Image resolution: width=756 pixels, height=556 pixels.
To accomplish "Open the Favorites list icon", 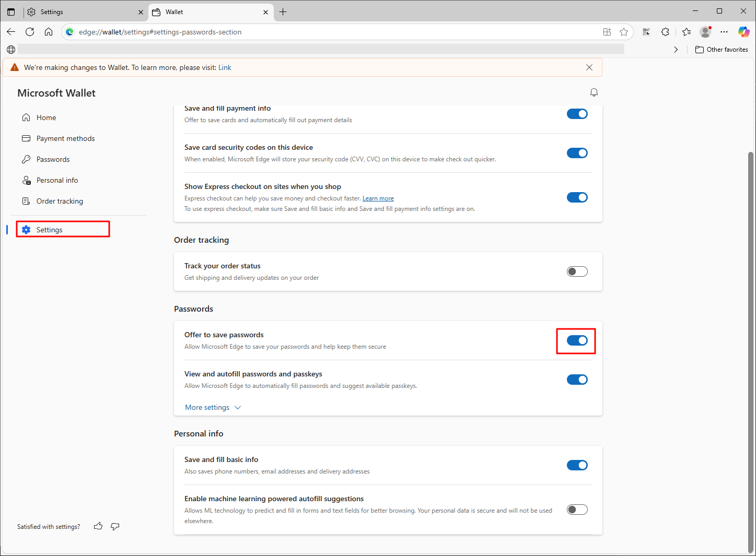I will [687, 32].
